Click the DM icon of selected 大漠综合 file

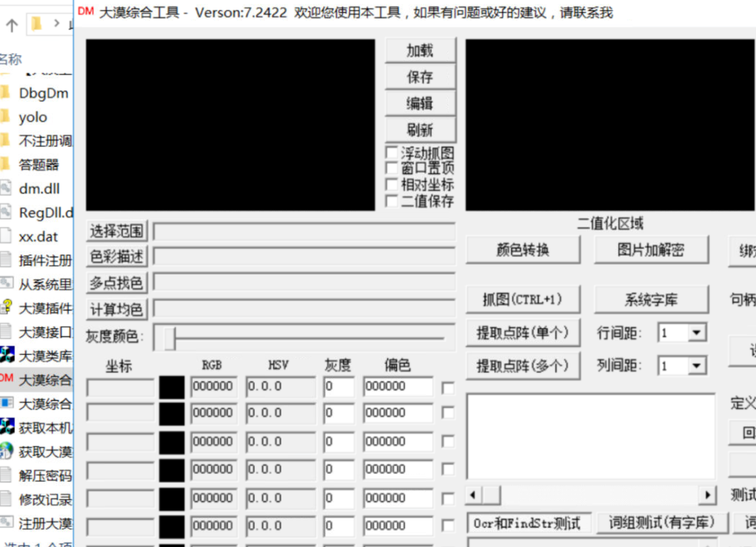[6, 378]
